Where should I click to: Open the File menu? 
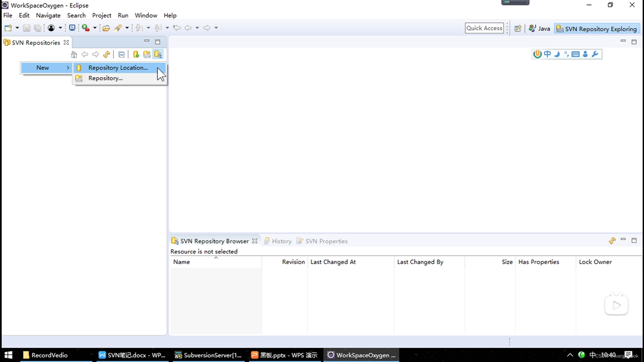[8, 15]
